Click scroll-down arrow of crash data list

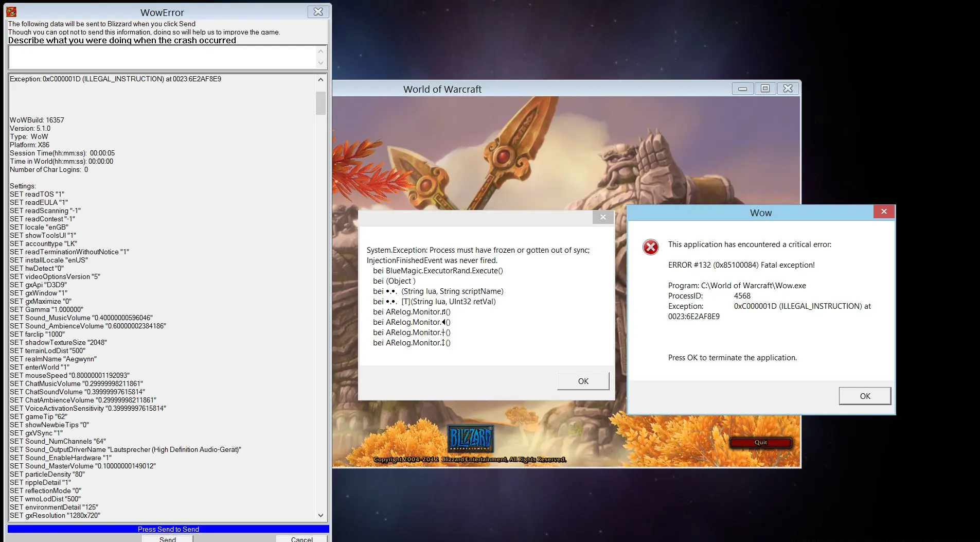point(320,515)
